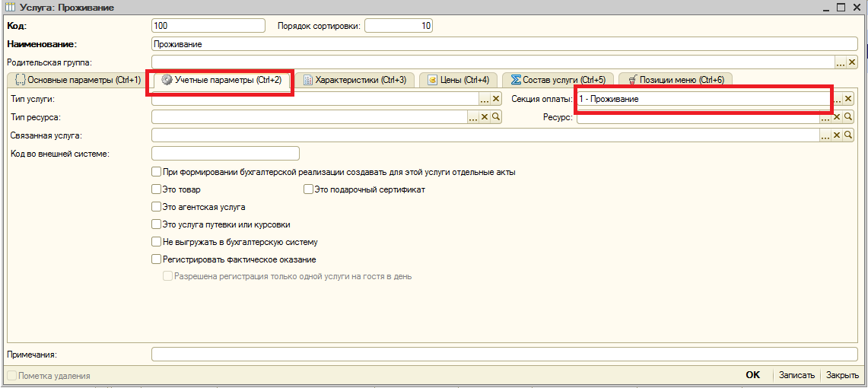
Task: Click the Код во внешней системе field
Action: pos(225,154)
